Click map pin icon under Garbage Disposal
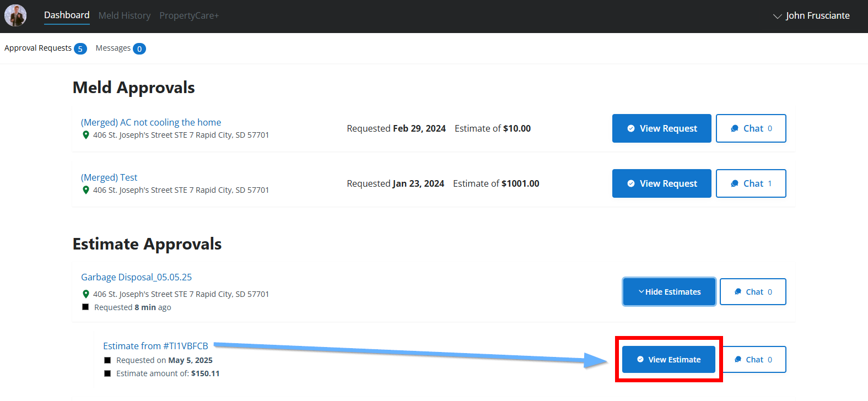Image resolution: width=868 pixels, height=401 pixels. tap(86, 294)
